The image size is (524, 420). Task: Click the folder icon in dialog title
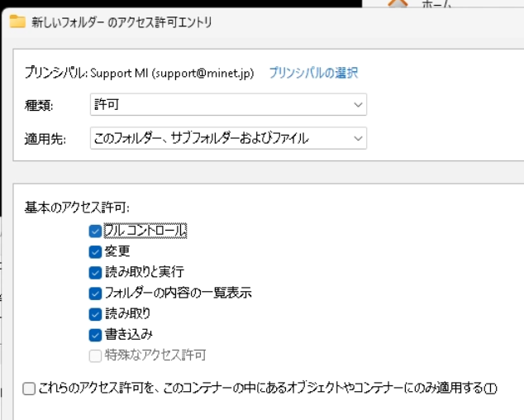(17, 21)
